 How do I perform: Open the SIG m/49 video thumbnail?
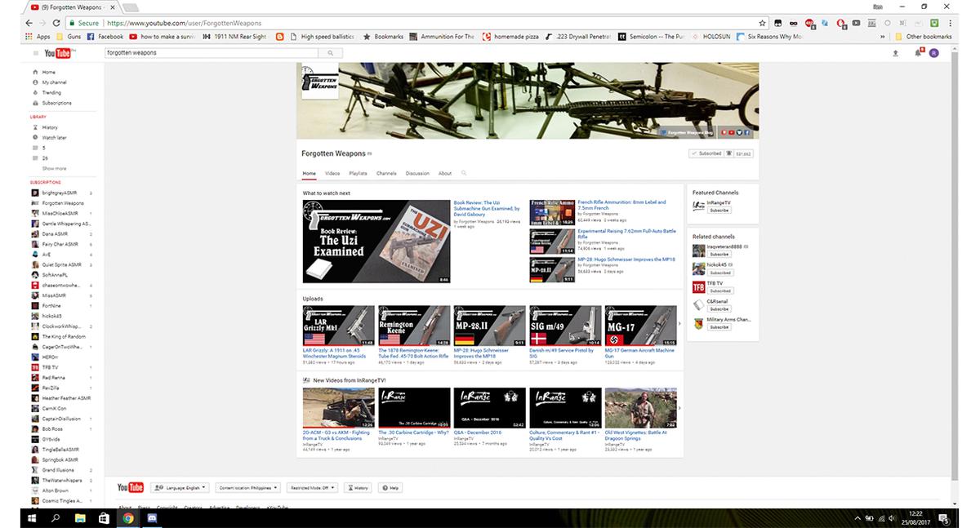pyautogui.click(x=565, y=326)
